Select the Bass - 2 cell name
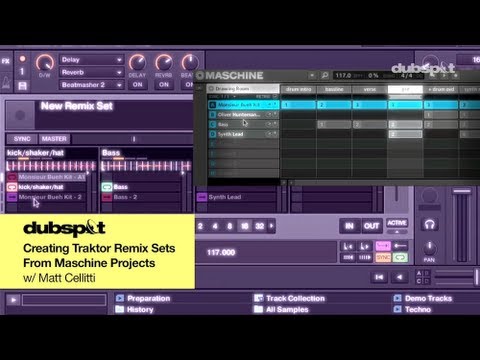 (x=125, y=197)
